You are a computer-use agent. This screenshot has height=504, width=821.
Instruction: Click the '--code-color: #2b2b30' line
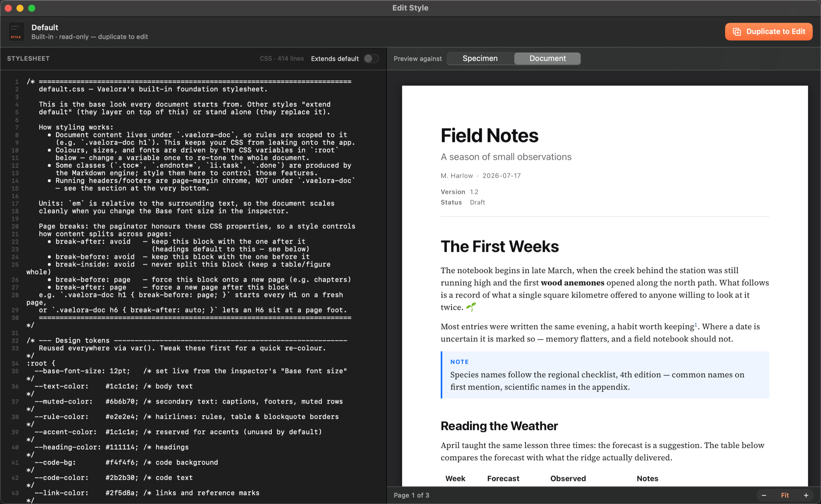point(114,478)
